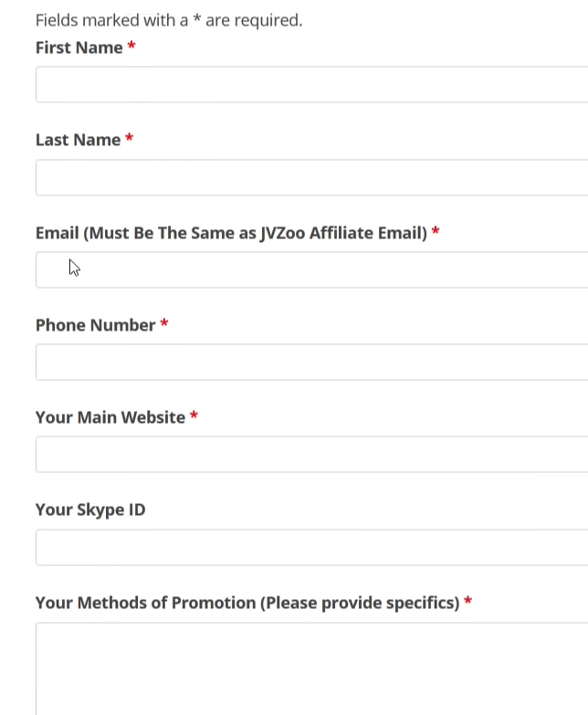588x715 pixels.
Task: Click the red asterisk beside First Name
Action: pyautogui.click(x=131, y=47)
